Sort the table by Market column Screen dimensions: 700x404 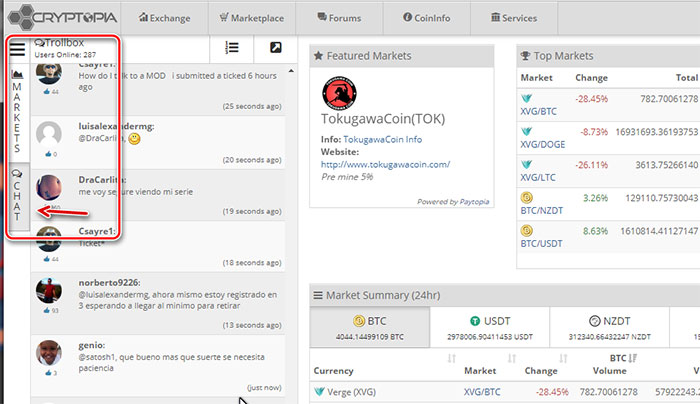tap(480, 371)
